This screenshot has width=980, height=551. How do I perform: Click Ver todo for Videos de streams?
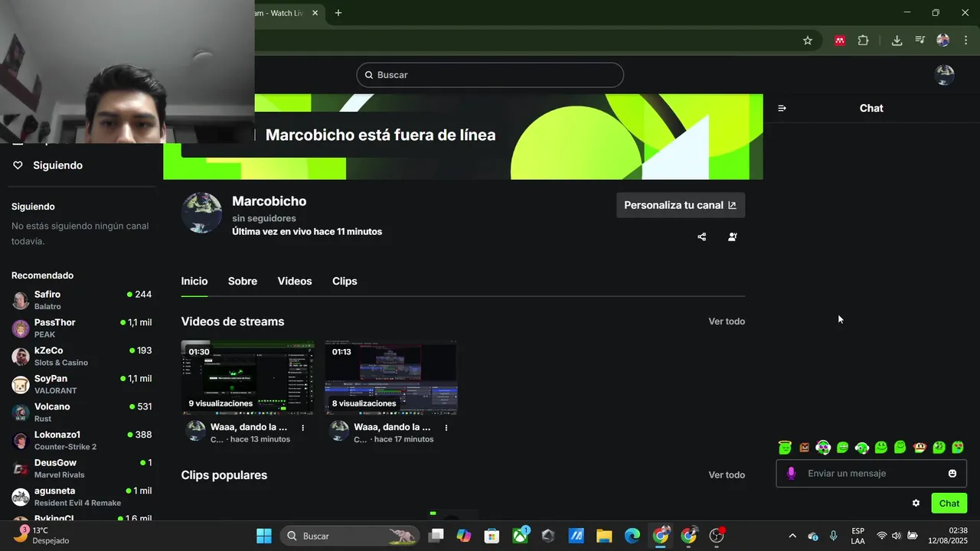(727, 321)
